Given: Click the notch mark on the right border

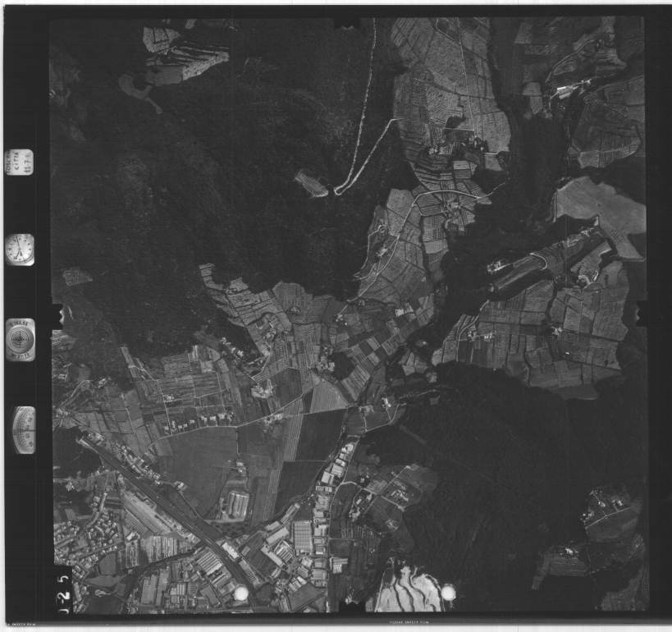Looking at the screenshot, I should tap(641, 314).
